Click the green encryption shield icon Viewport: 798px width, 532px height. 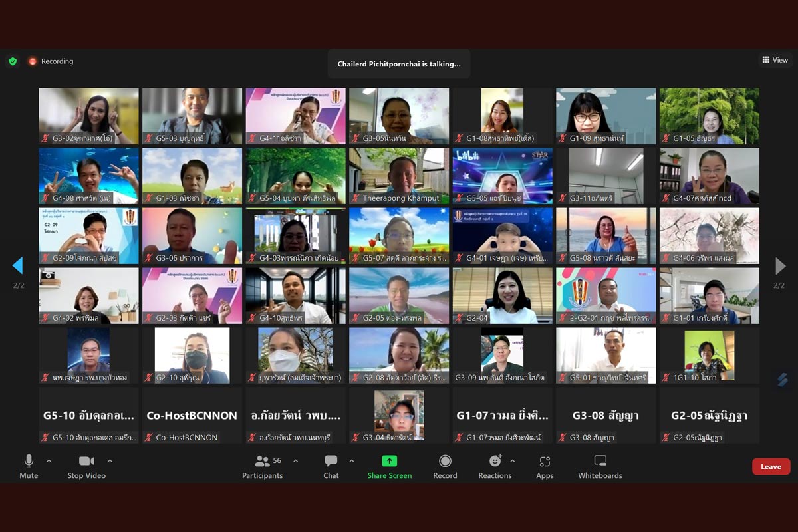[x=13, y=61]
